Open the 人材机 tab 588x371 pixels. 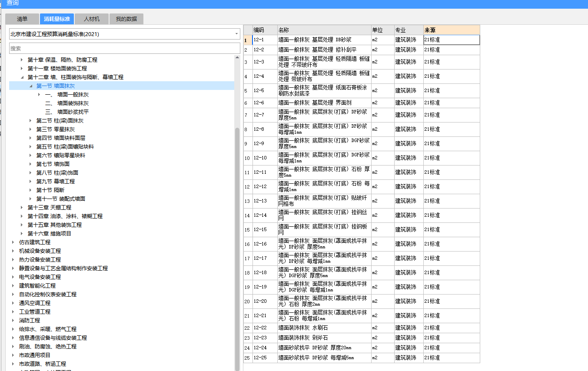coord(91,19)
